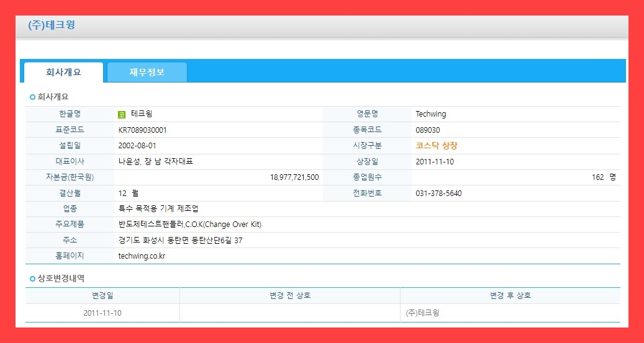This screenshot has width=644, height=343.
Task: Click the English name Techwing
Action: [x=431, y=115]
